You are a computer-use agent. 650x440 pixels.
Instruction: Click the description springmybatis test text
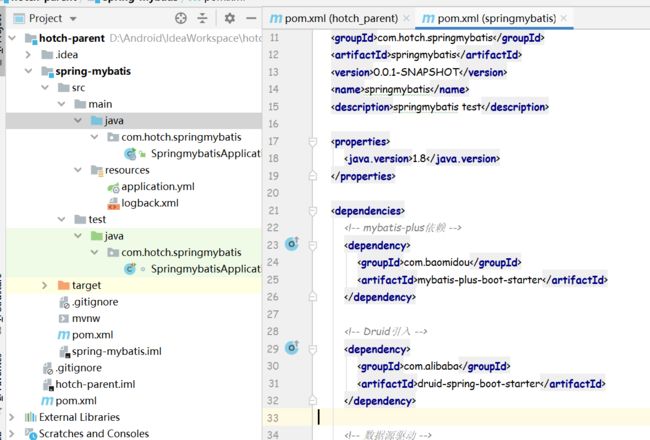[x=437, y=107]
